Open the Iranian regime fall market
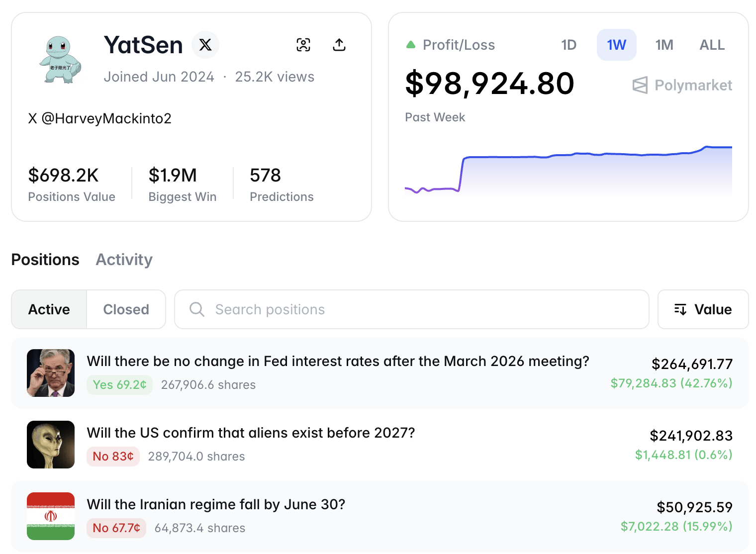 pos(216,504)
